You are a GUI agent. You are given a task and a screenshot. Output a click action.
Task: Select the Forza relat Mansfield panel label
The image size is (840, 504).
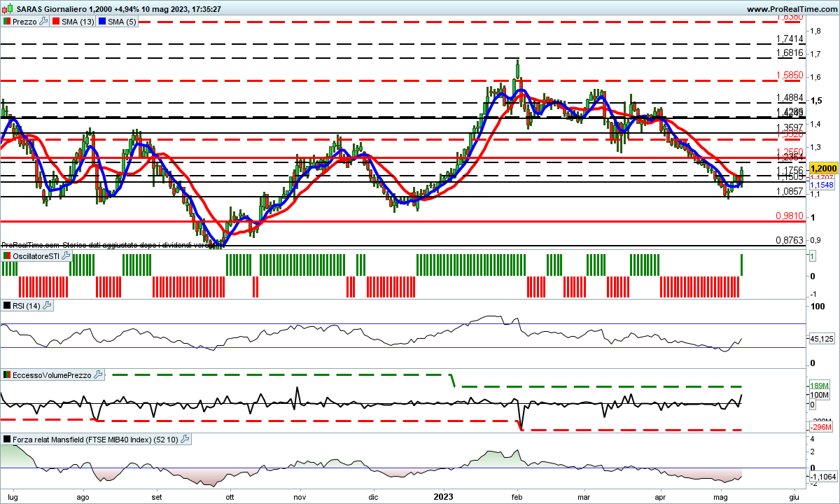(x=96, y=439)
